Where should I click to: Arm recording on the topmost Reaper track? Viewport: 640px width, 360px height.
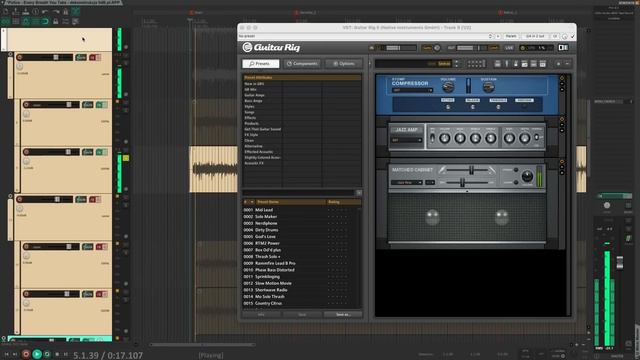(x=20, y=57)
